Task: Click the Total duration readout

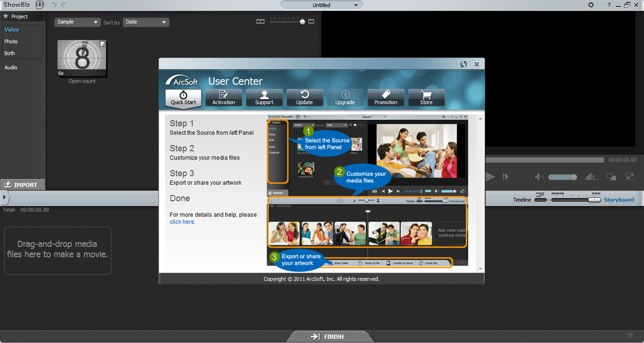Action: click(26, 210)
